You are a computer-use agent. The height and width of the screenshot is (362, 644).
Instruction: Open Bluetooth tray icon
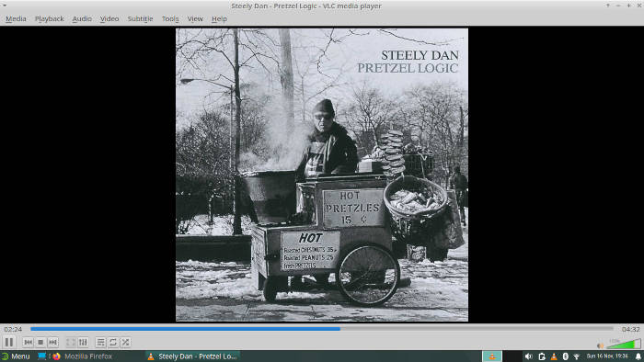pyautogui.click(x=565, y=356)
